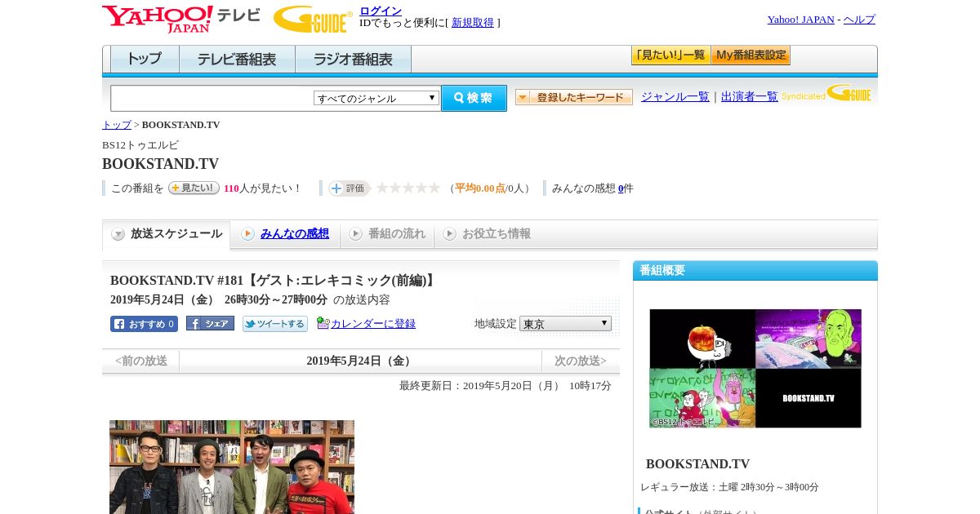Open the ログイン link

click(381, 11)
